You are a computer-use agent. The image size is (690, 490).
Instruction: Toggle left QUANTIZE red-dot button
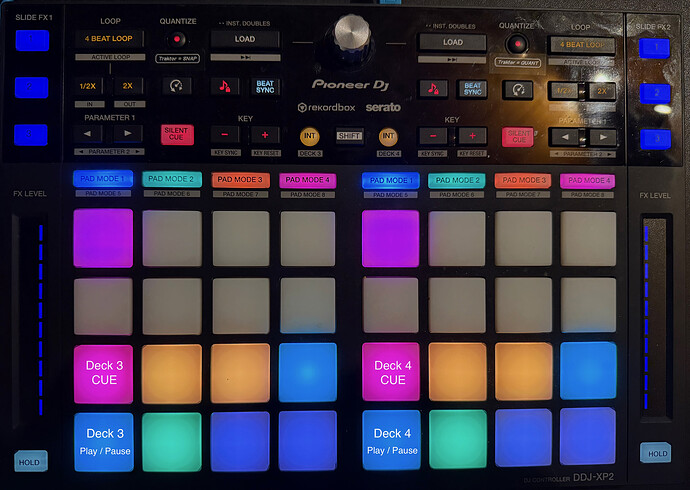pos(177,40)
